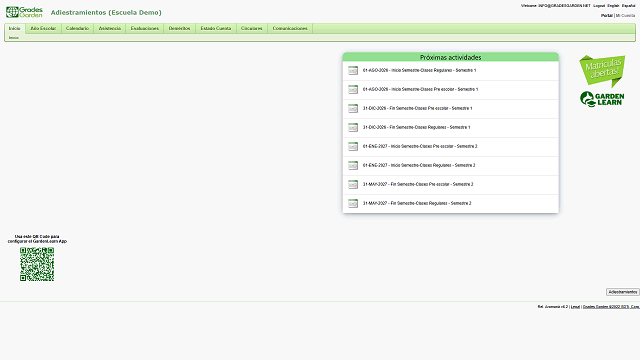Select 31-DIC Fin Semestre Clases Regulares text
The width and height of the screenshot is (640, 360).
click(x=417, y=127)
